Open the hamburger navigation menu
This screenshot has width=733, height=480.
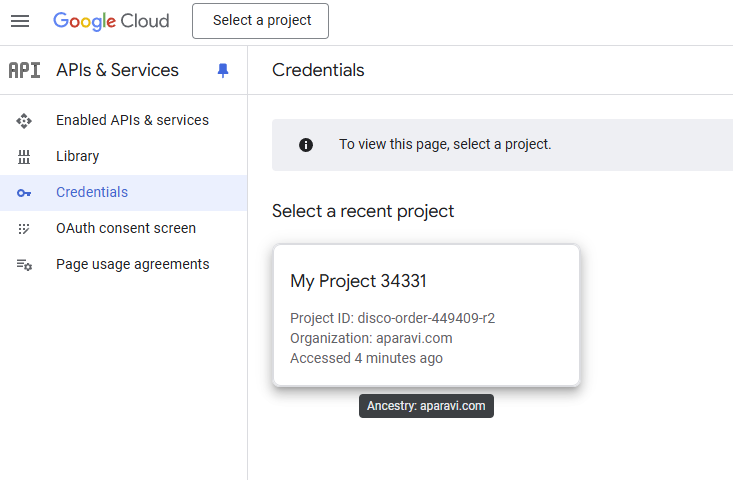pyautogui.click(x=20, y=21)
